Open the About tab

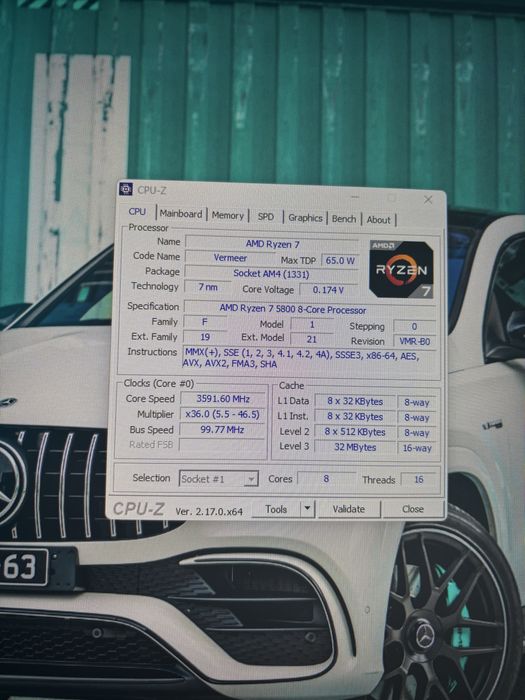click(x=379, y=220)
